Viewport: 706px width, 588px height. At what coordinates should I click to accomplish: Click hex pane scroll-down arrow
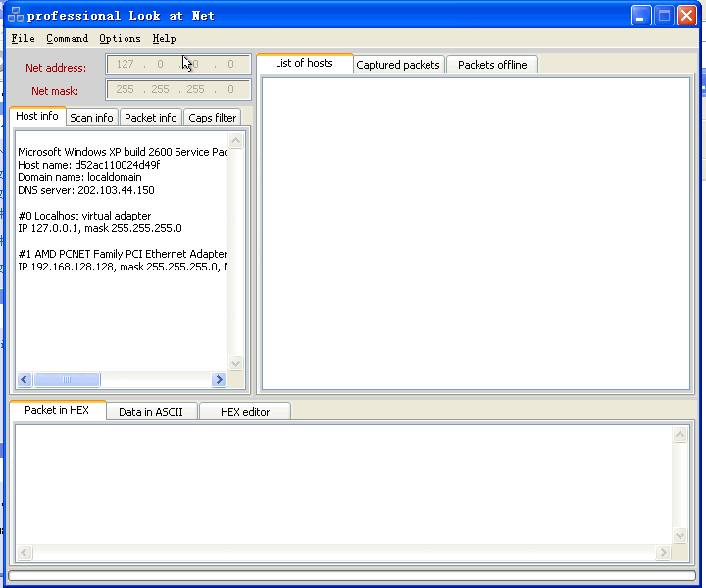(680, 535)
